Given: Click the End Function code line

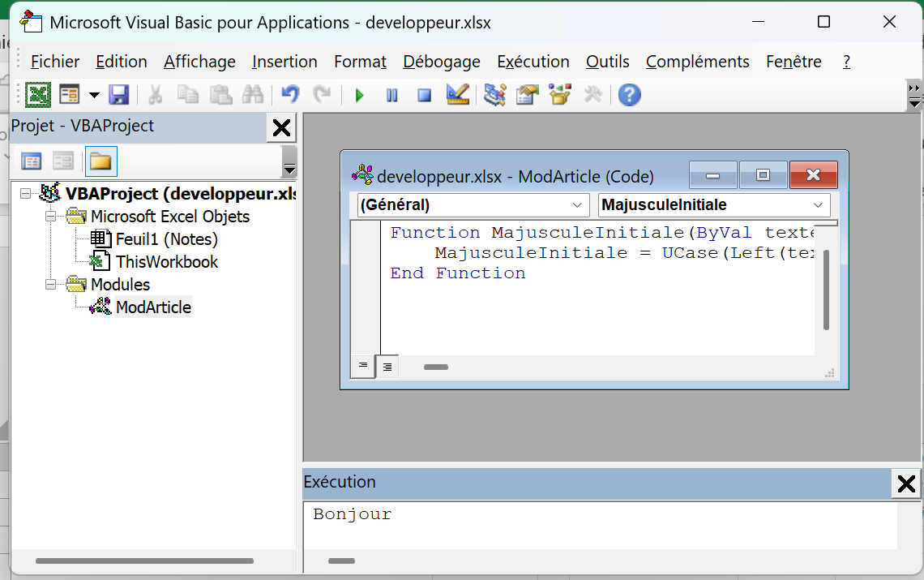Looking at the screenshot, I should pyautogui.click(x=458, y=273).
